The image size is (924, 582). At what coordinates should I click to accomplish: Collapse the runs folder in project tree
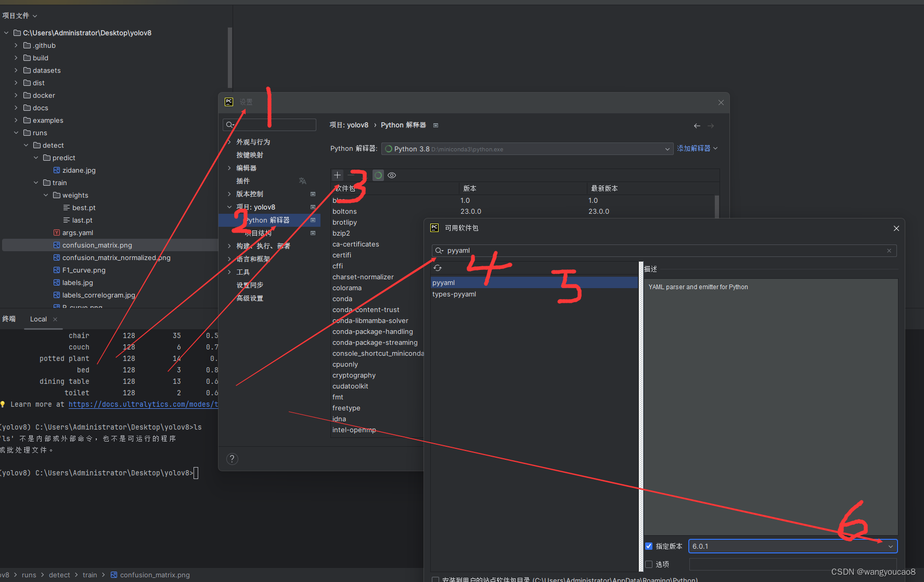click(x=16, y=133)
